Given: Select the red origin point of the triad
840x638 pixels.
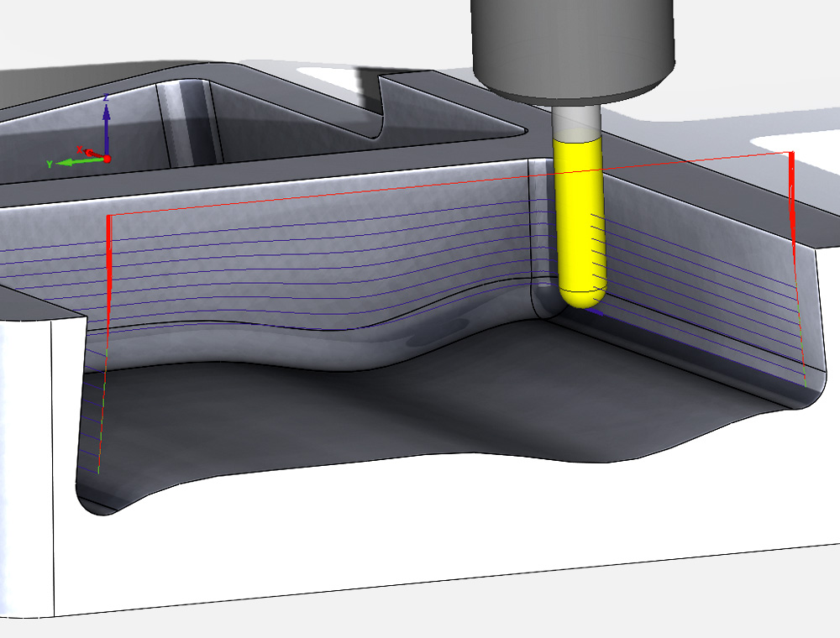Looking at the screenshot, I should coord(108,159).
